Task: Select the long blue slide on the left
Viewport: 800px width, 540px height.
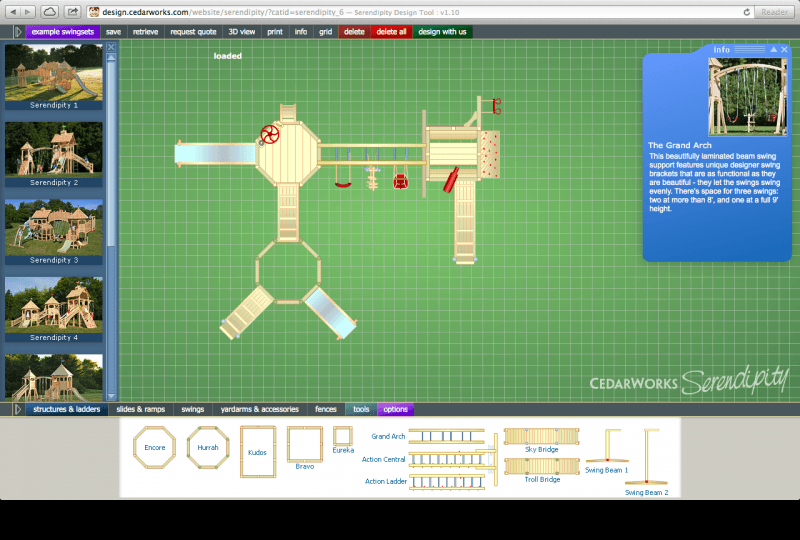Action: tap(215, 154)
